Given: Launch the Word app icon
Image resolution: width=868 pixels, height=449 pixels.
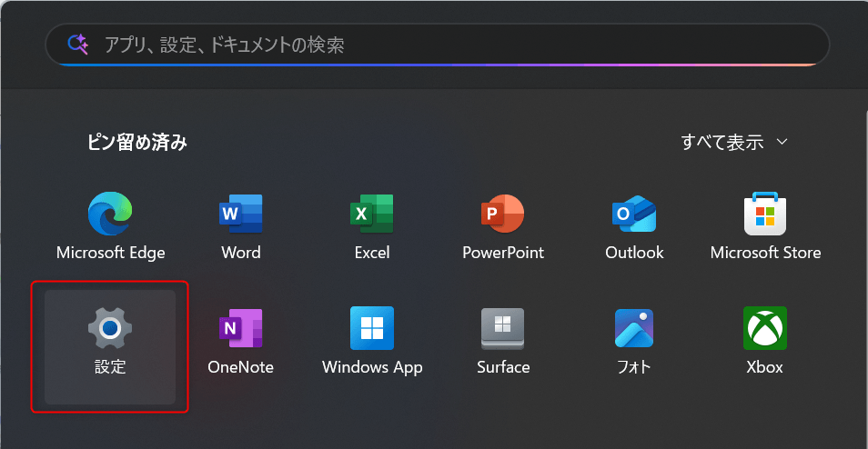Looking at the screenshot, I should pyautogui.click(x=241, y=214).
